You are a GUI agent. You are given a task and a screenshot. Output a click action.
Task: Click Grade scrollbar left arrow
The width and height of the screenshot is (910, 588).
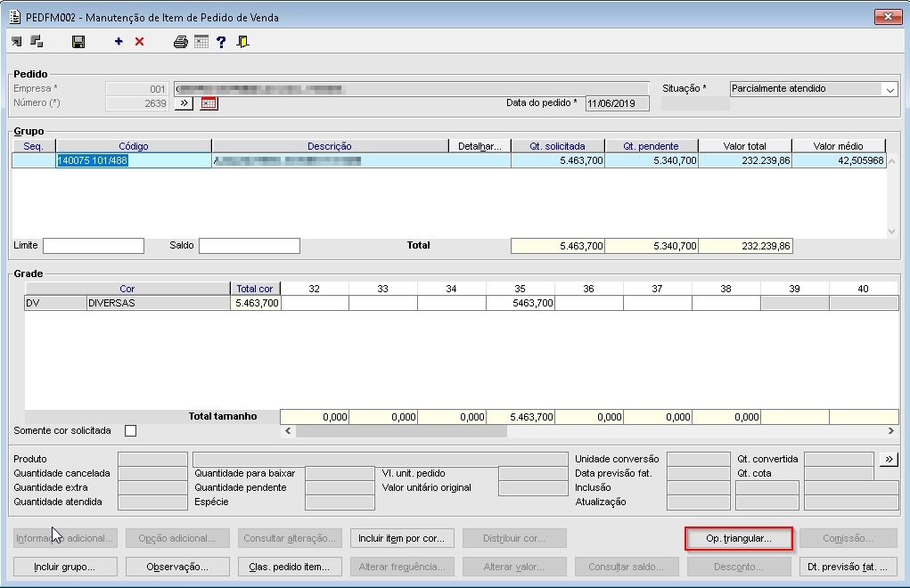pyautogui.click(x=289, y=431)
